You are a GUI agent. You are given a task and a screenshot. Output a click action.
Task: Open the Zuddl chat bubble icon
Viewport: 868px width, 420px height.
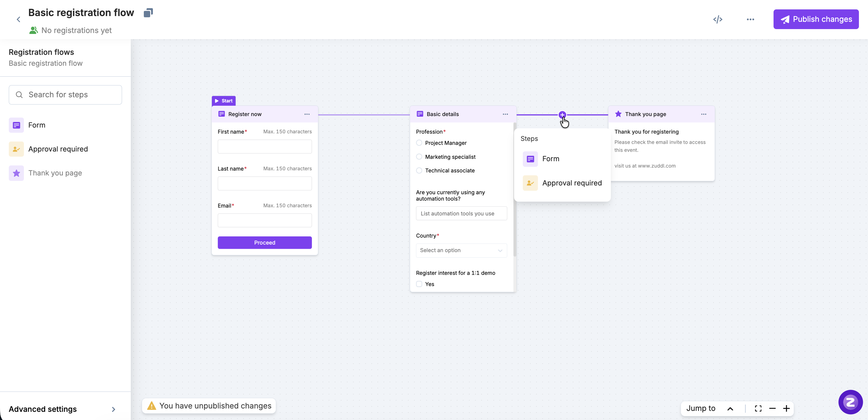click(x=850, y=402)
